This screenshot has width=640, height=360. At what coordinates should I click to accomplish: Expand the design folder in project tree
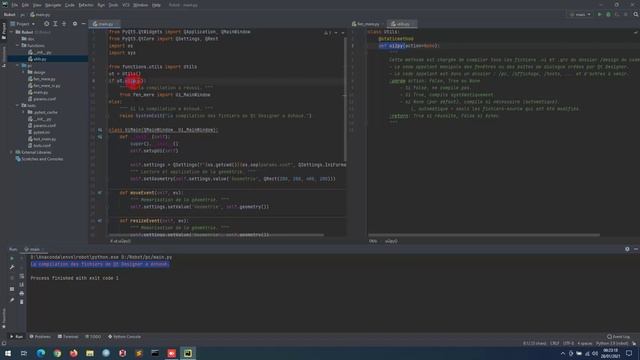[24, 72]
